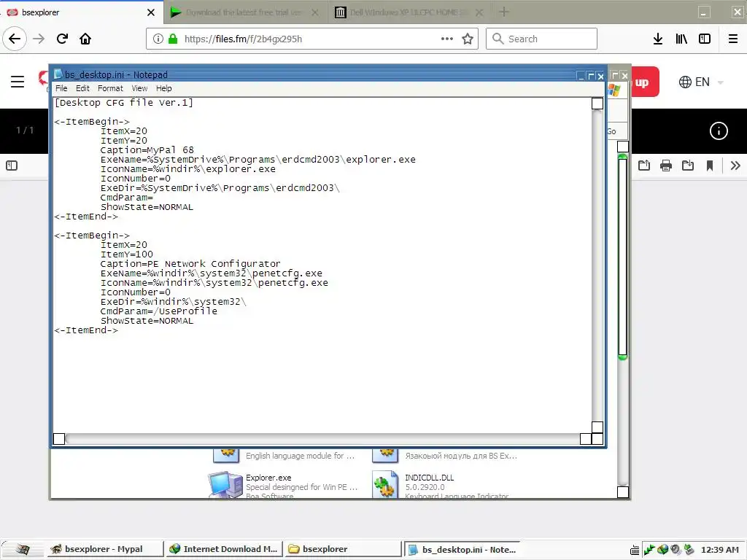Screen dimensions: 747x560
Task: Open the Start button on taskbar
Action: point(22,550)
